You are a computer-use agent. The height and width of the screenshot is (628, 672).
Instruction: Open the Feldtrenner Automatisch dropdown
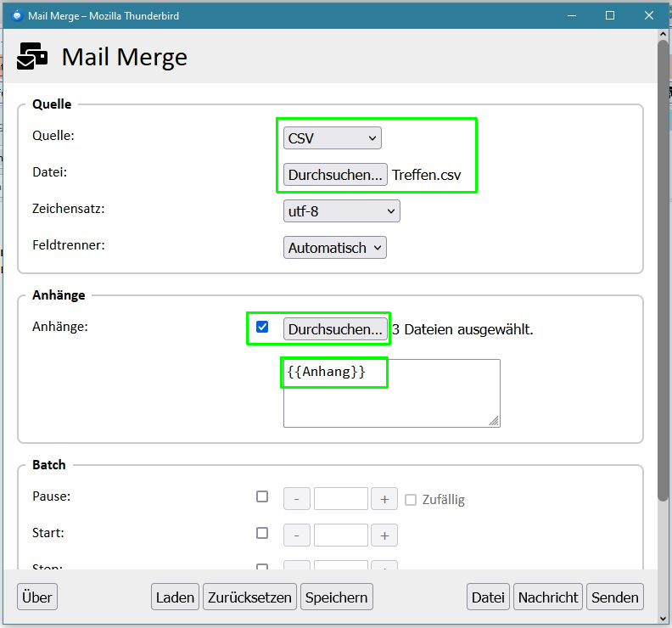(334, 248)
